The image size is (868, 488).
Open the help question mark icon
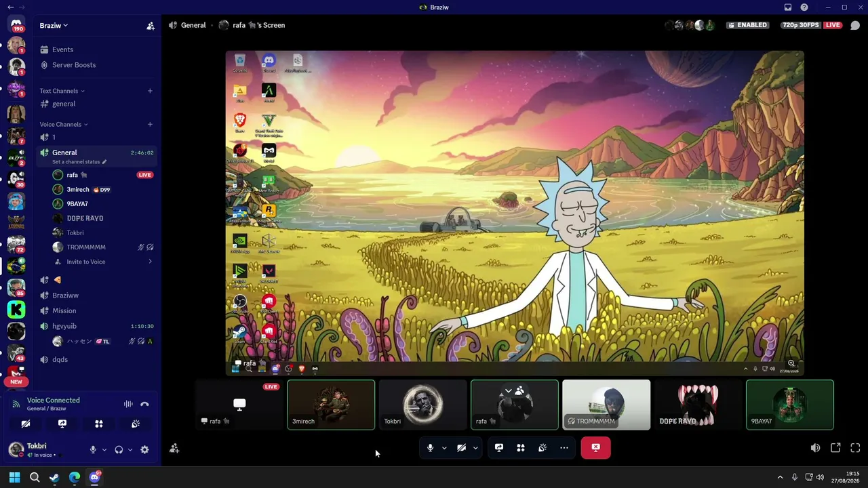click(x=804, y=7)
